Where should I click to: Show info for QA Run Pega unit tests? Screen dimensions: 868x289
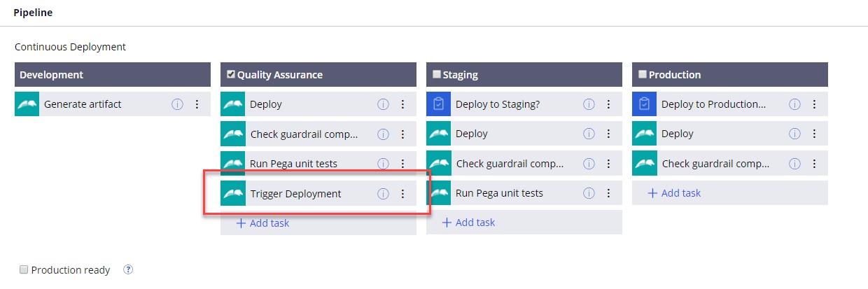pos(383,164)
